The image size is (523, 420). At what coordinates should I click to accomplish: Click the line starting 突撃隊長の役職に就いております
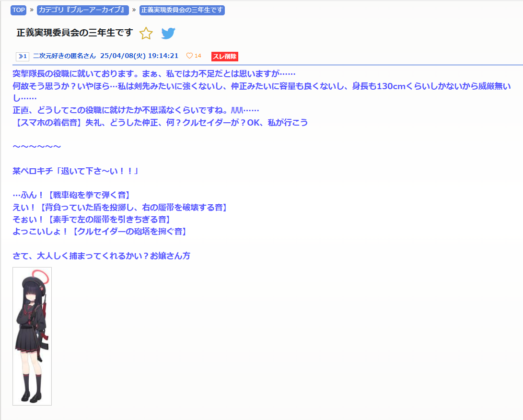click(154, 74)
